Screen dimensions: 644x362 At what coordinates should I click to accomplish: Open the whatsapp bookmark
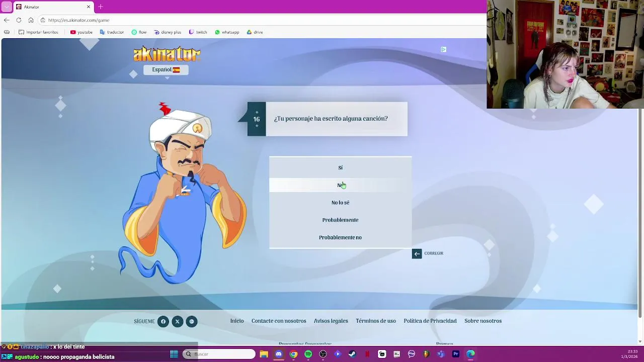[x=227, y=32]
